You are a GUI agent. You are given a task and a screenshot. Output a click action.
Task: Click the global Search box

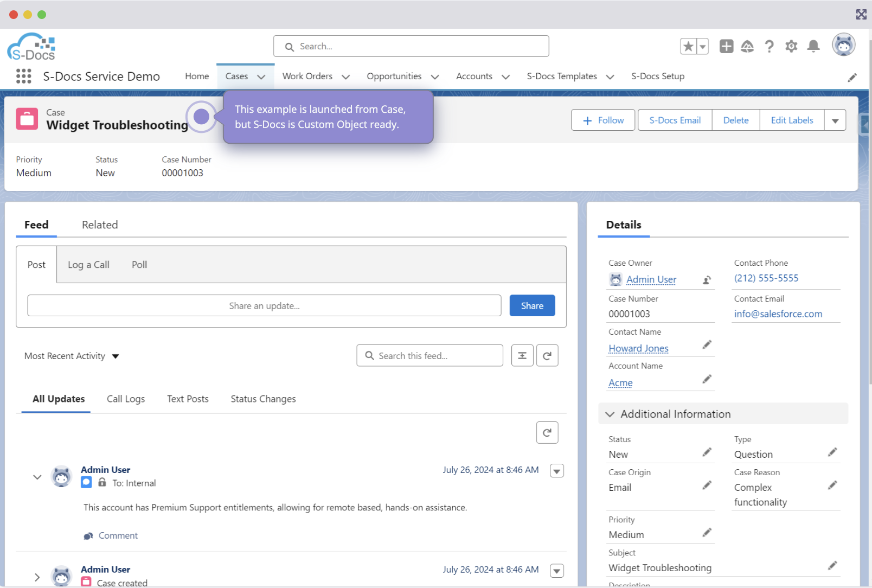tap(411, 46)
